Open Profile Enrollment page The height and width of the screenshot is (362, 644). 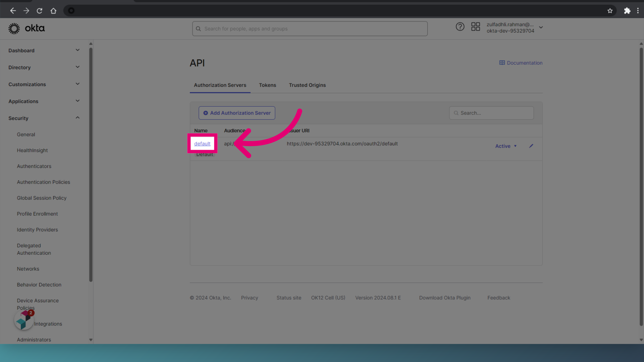click(x=37, y=214)
